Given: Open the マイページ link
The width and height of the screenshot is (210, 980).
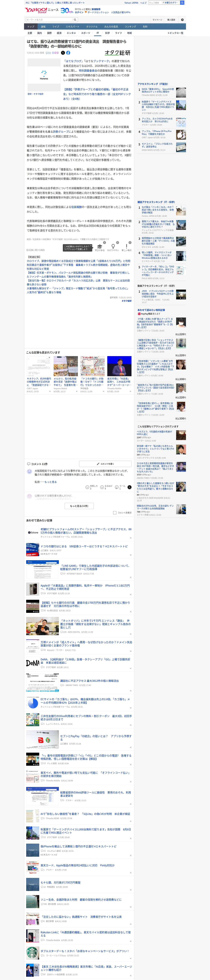Looking at the screenshot, I should (x=157, y=20).
